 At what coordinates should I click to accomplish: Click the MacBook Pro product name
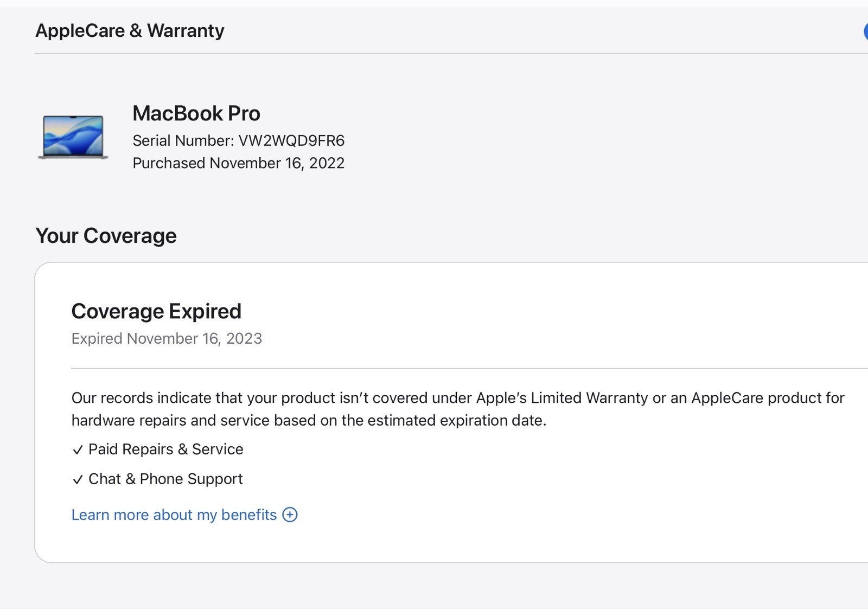coord(196,113)
